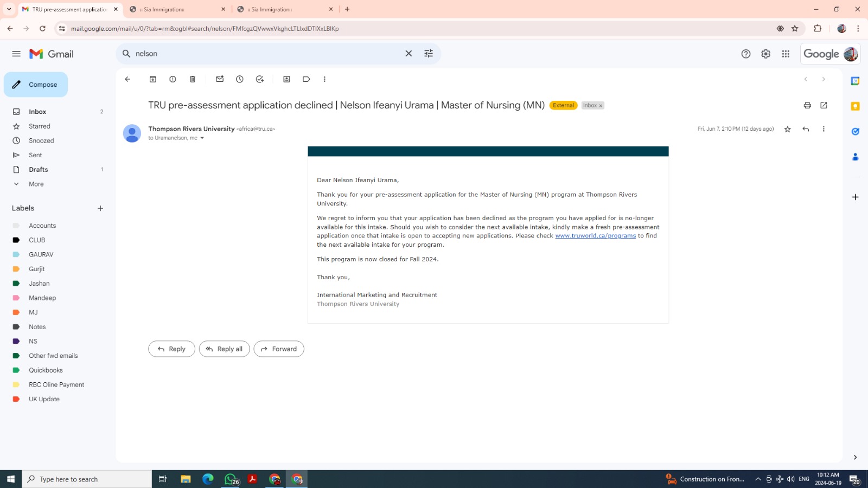Open the RBC Oline Payment label
Image resolution: width=868 pixels, height=488 pixels.
[x=57, y=384]
